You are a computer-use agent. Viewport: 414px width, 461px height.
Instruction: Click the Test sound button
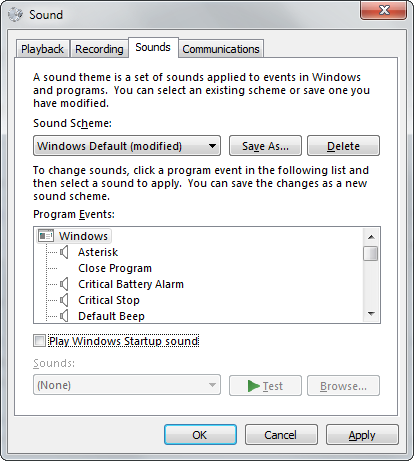click(x=265, y=386)
